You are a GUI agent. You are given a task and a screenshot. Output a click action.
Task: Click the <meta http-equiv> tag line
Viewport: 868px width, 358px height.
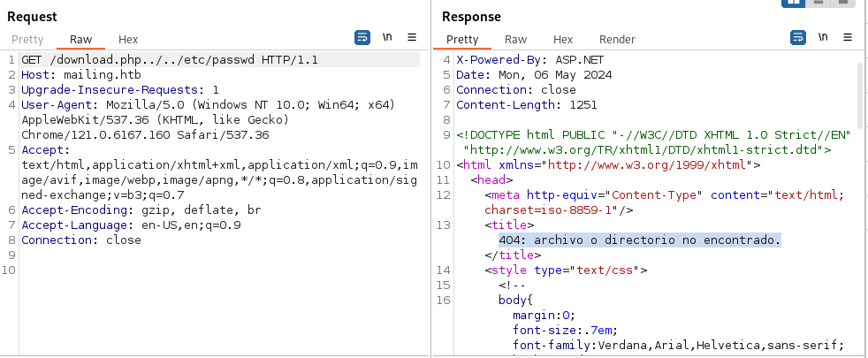point(665,194)
